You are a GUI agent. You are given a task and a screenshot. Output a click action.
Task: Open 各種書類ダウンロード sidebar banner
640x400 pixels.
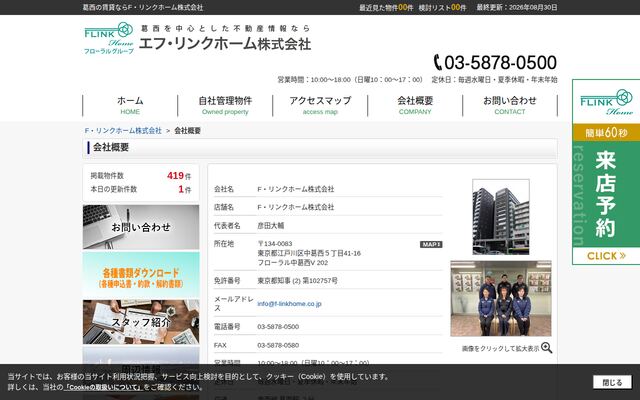[141, 274]
